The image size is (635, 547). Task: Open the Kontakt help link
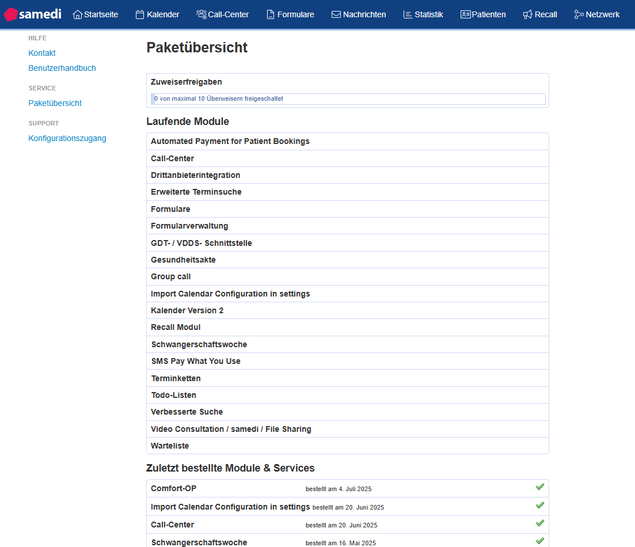[x=42, y=53]
